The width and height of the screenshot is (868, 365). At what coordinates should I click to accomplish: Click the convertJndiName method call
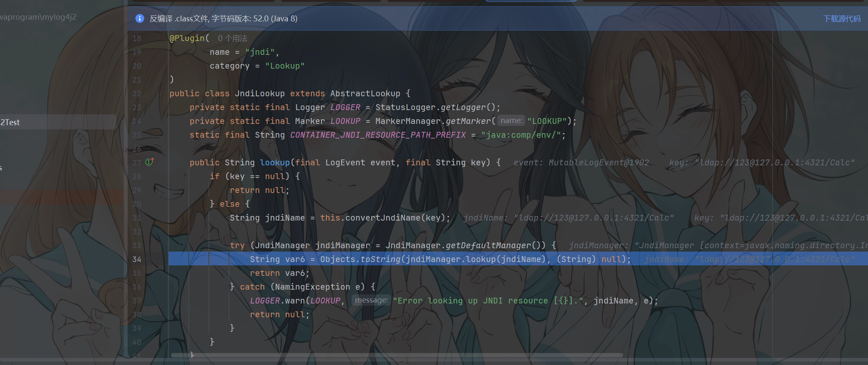[383, 218]
